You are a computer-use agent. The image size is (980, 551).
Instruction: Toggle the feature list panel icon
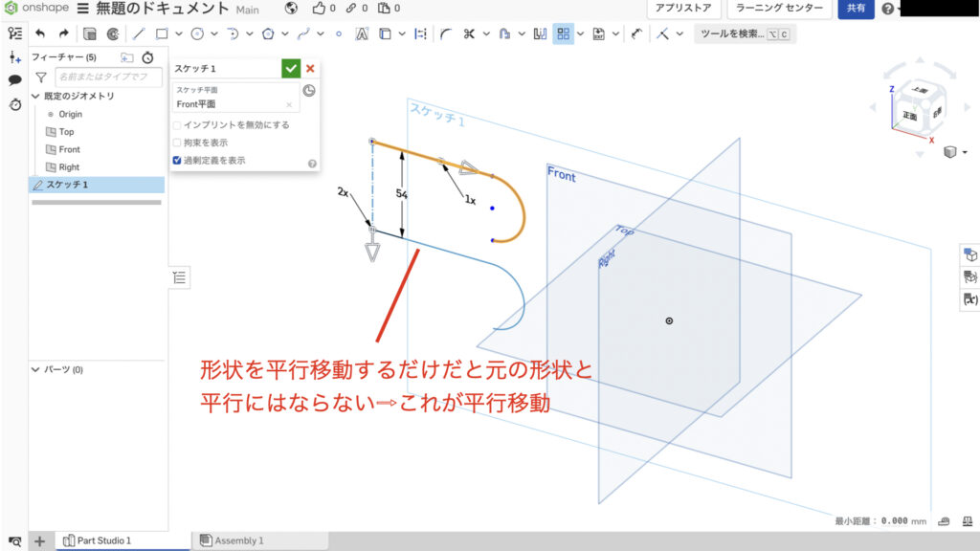pyautogui.click(x=15, y=33)
